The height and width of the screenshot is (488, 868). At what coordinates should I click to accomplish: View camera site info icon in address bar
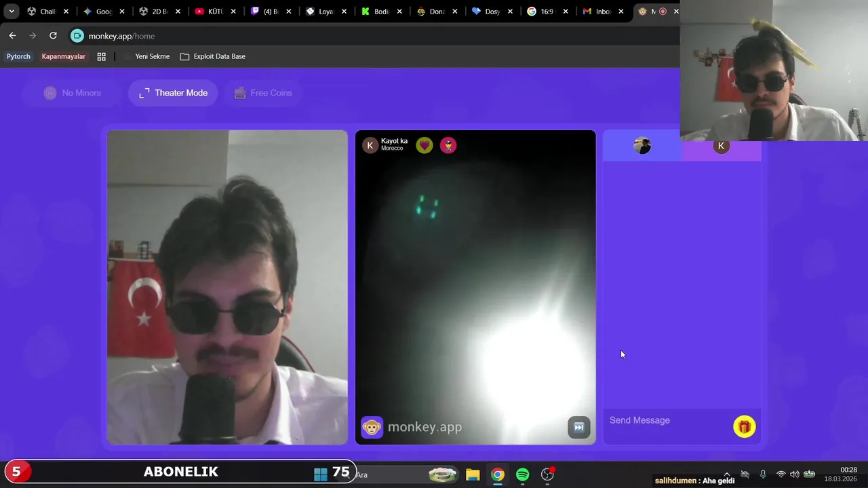[77, 36]
